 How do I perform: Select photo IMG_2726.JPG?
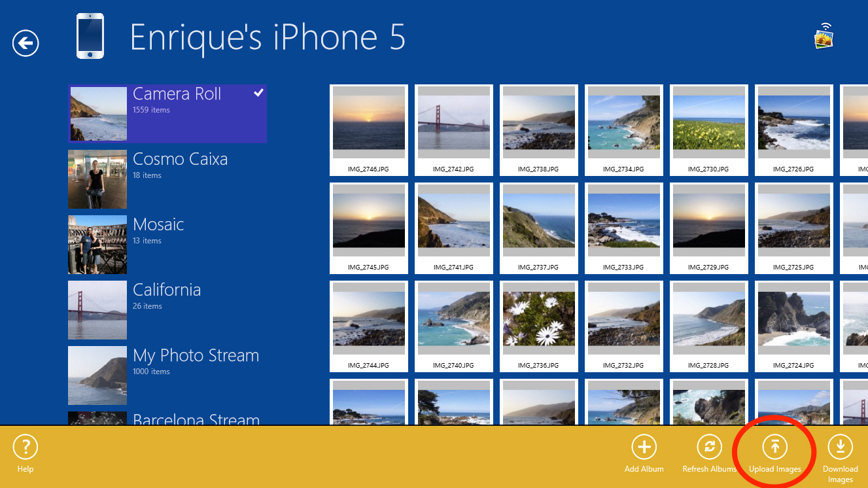(x=794, y=130)
